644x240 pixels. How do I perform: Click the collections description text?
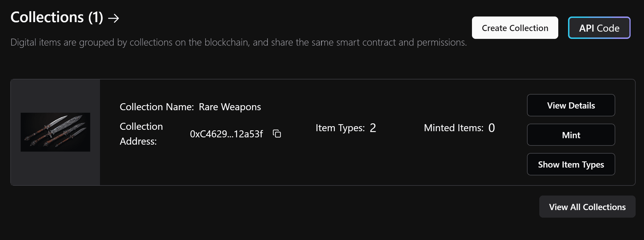(x=238, y=43)
